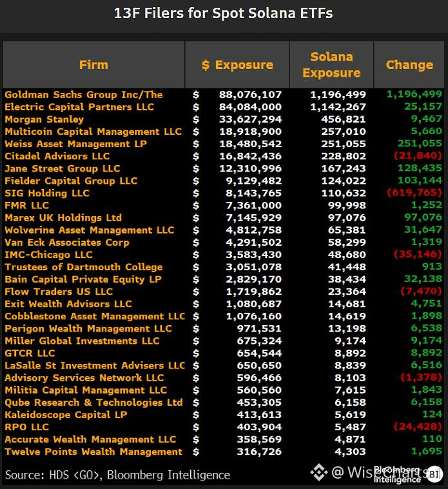Select Advisory Services Network LLC
This screenshot has height=489, width=448.
coord(84,378)
